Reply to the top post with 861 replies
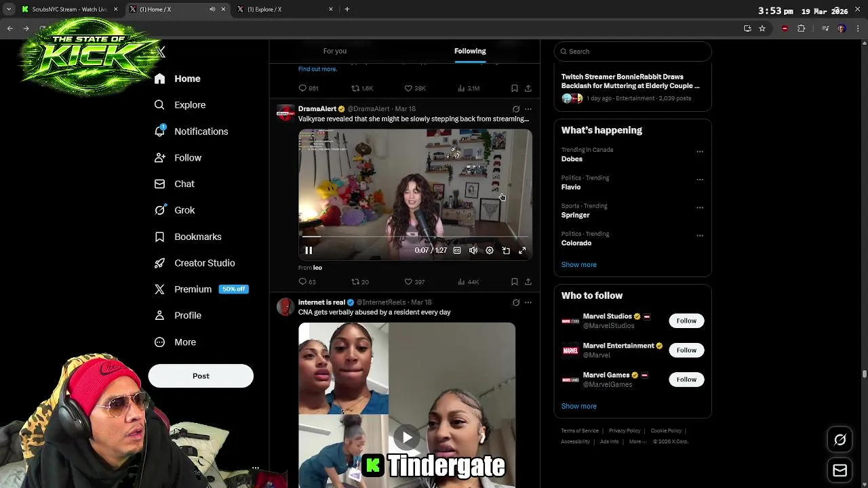Viewport: 868px width, 488px height. coord(309,89)
